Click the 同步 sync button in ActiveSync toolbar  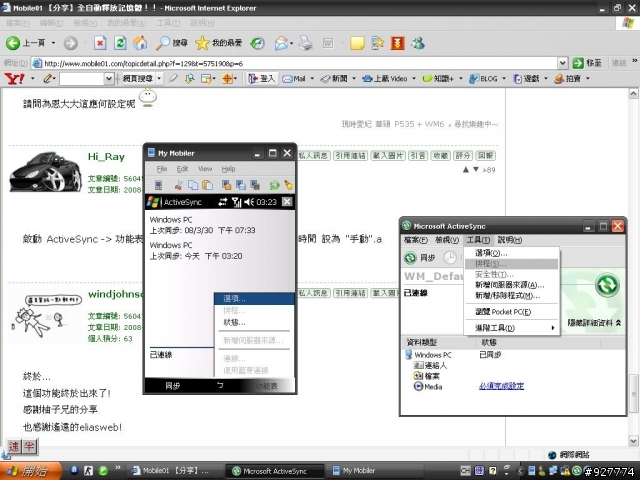click(x=419, y=258)
